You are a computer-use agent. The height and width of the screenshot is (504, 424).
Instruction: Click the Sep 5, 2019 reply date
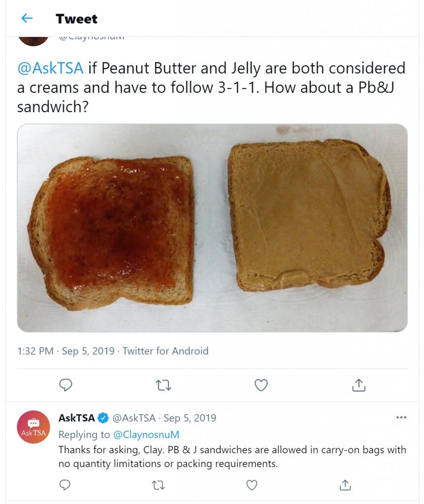pos(190,418)
